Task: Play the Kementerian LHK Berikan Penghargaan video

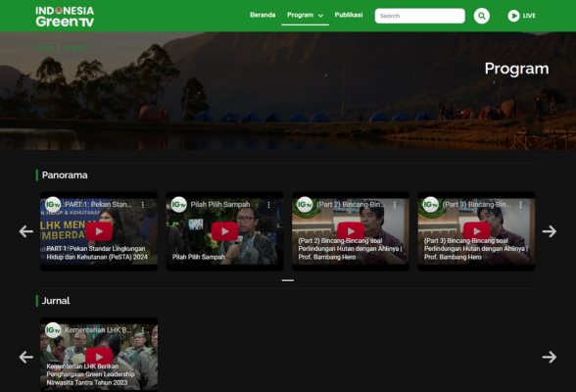Action: (99, 357)
